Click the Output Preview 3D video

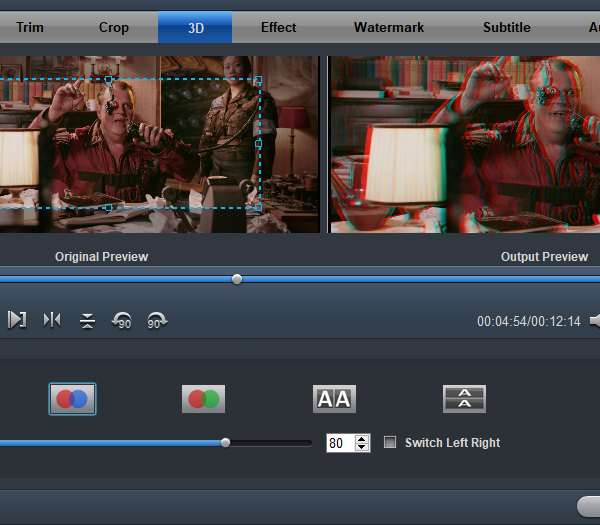[x=465, y=144]
